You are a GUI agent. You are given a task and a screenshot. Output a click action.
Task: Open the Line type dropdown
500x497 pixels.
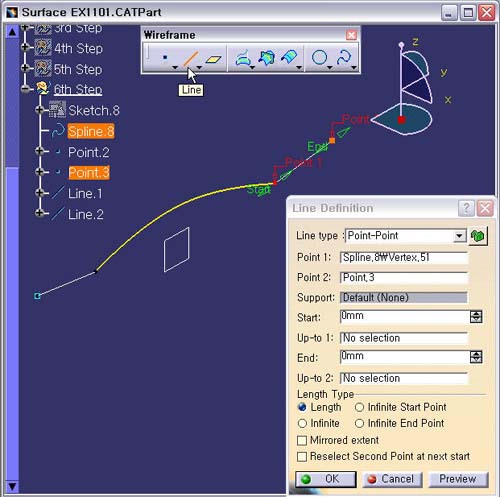pyautogui.click(x=459, y=236)
